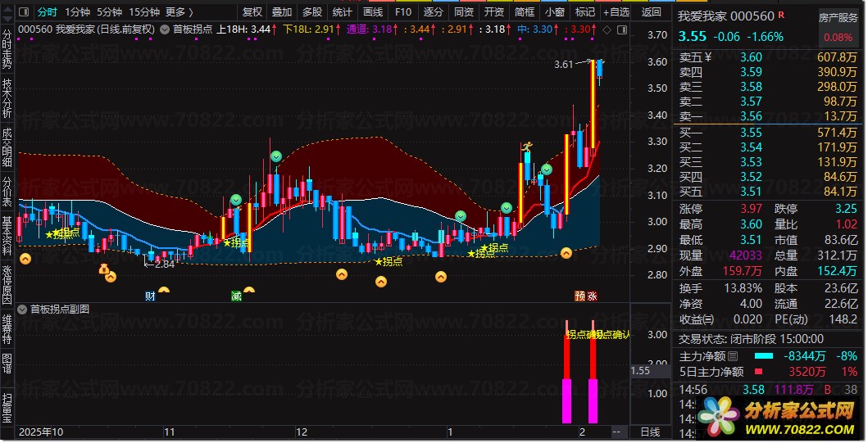Open F10 company information
This screenshot has height=443, width=868.
(x=403, y=11)
